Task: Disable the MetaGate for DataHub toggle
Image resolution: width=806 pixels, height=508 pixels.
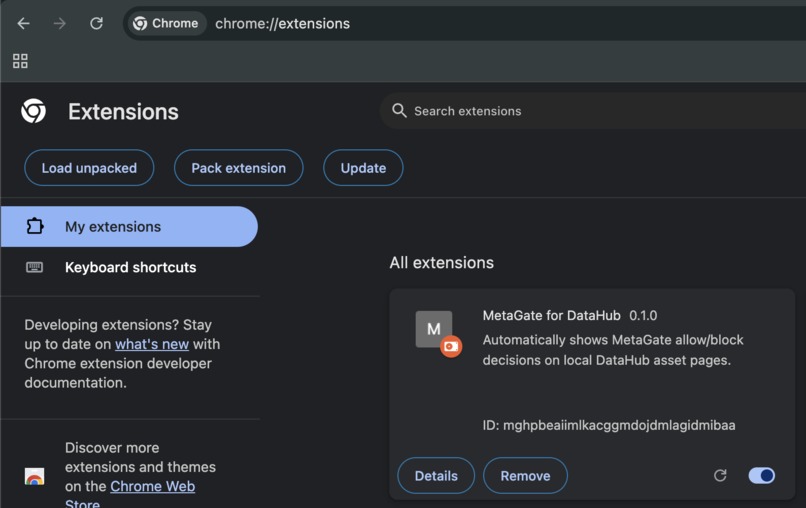Action: (761, 476)
